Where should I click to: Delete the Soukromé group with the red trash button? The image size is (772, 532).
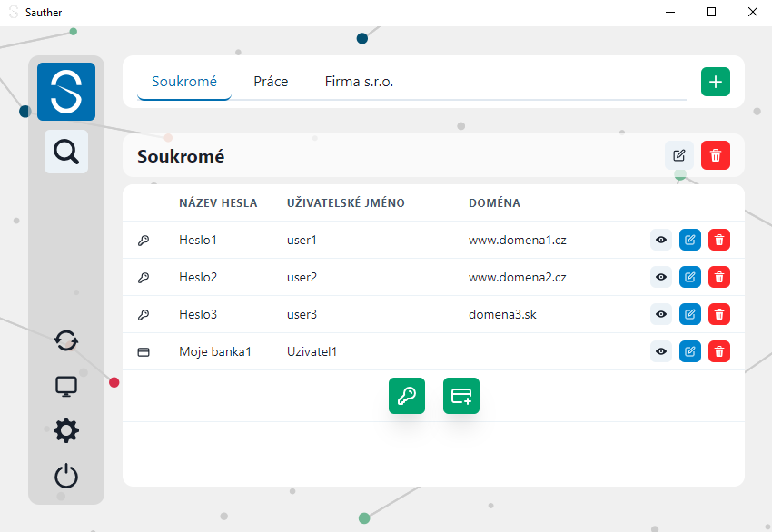point(716,155)
